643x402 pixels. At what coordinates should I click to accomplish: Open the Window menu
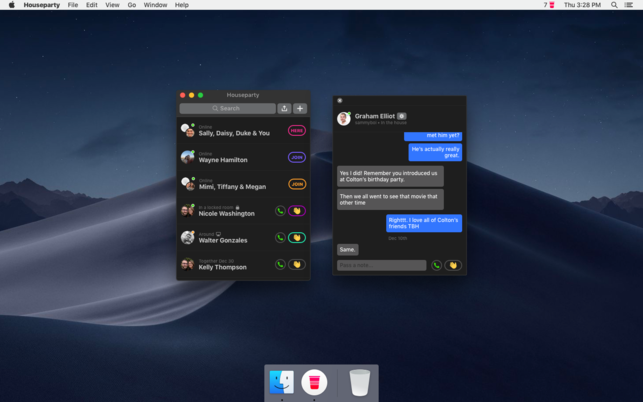click(155, 5)
